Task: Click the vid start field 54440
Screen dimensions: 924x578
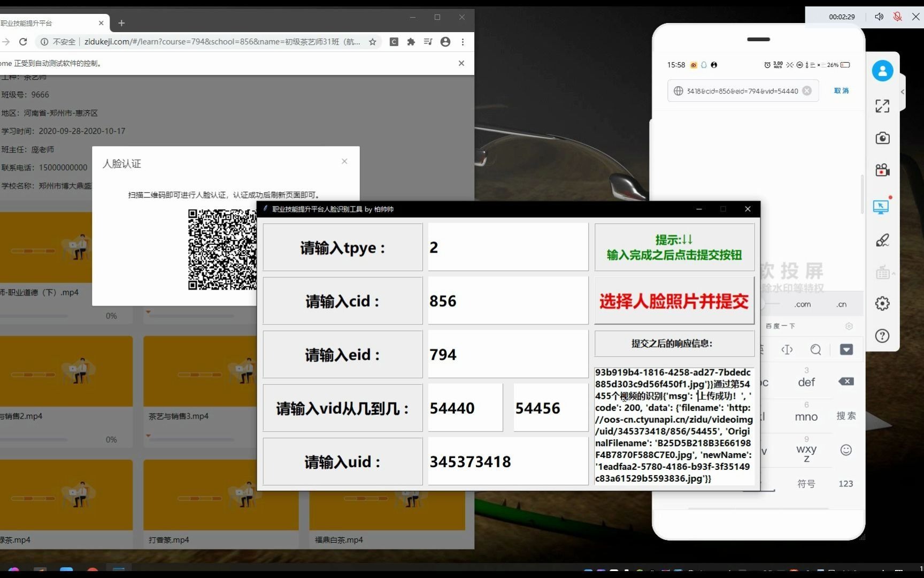Action: (x=465, y=408)
